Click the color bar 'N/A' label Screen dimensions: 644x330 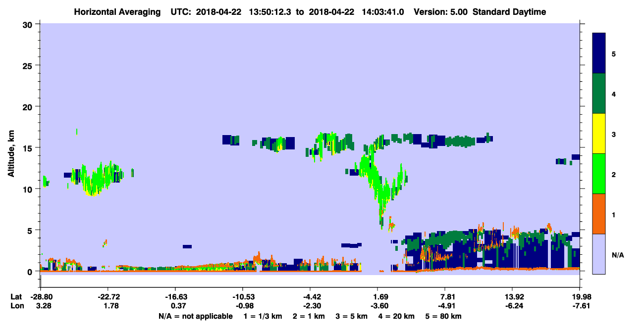pyautogui.click(x=617, y=254)
